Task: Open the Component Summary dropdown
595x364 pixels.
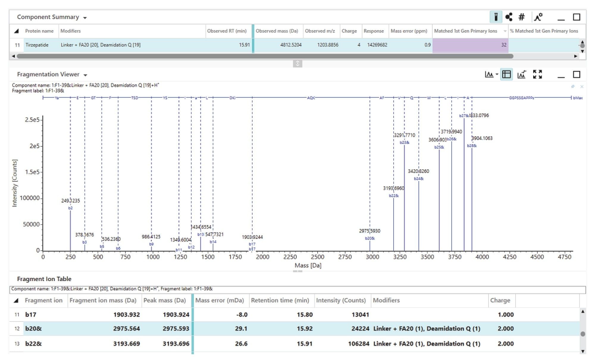Action: [x=85, y=18]
